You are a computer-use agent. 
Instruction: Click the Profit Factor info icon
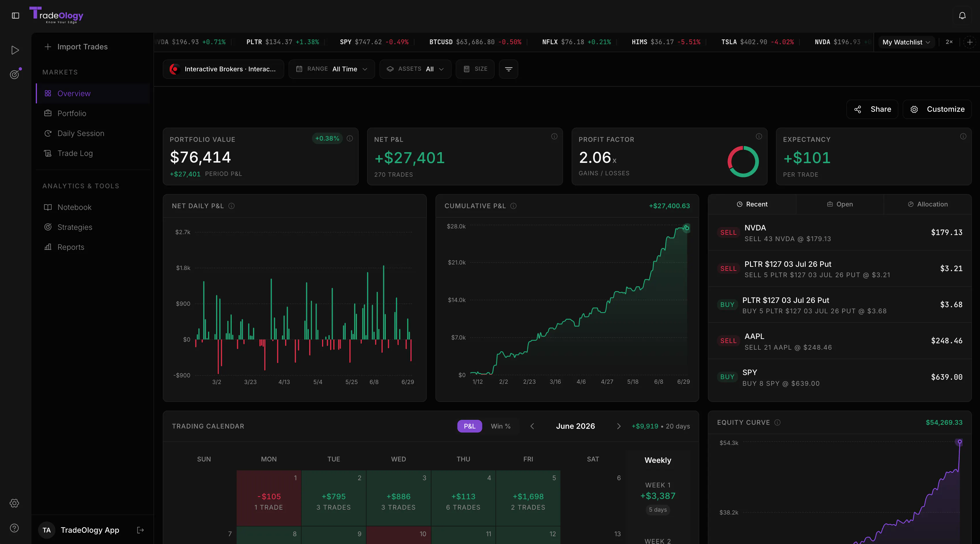[x=759, y=136]
